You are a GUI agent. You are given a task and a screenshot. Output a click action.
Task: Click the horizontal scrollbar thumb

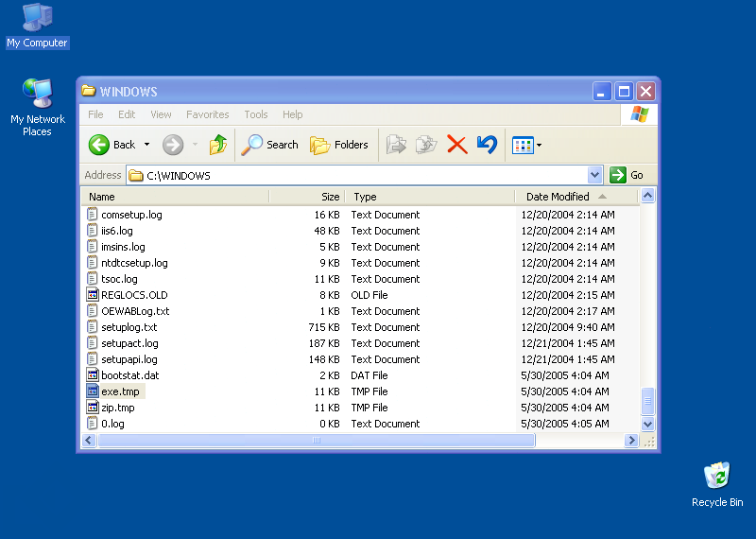click(x=317, y=440)
